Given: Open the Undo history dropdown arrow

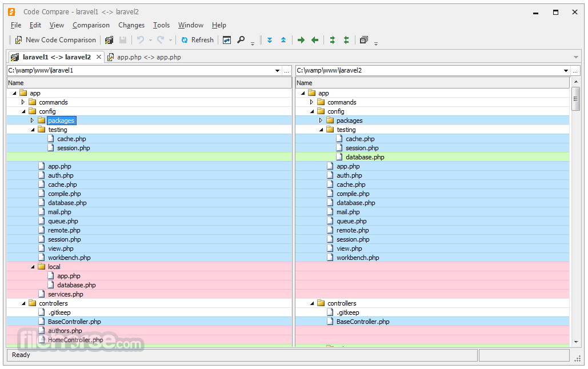Looking at the screenshot, I should tap(150, 40).
